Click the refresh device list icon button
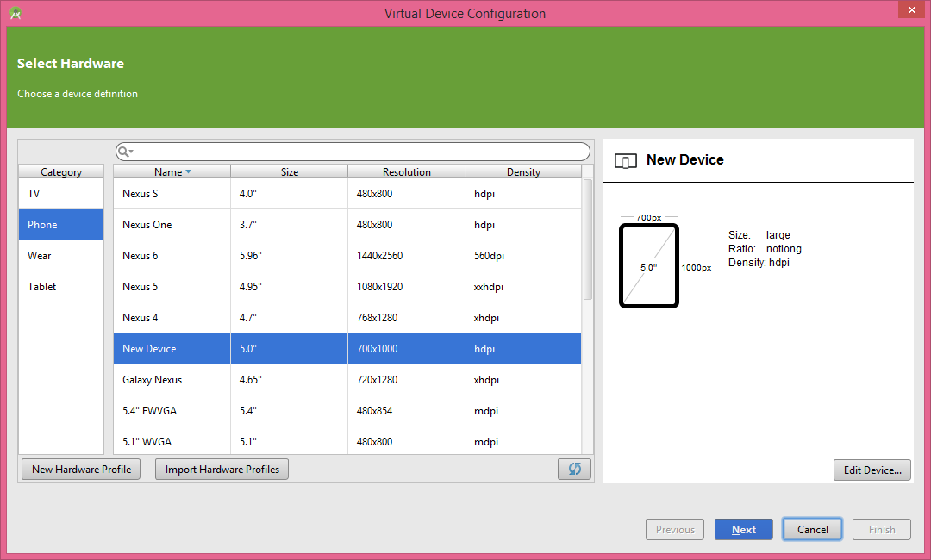Viewport: 931px width, 560px height. coord(574,470)
